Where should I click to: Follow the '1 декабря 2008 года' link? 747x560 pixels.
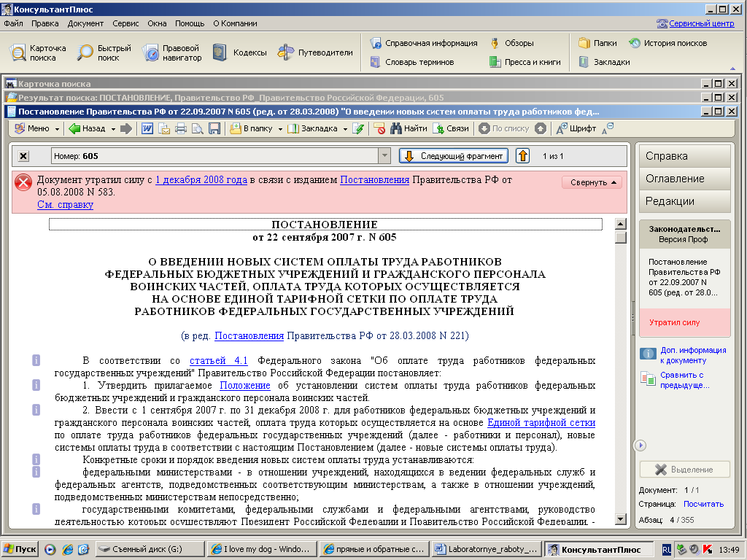(x=201, y=180)
